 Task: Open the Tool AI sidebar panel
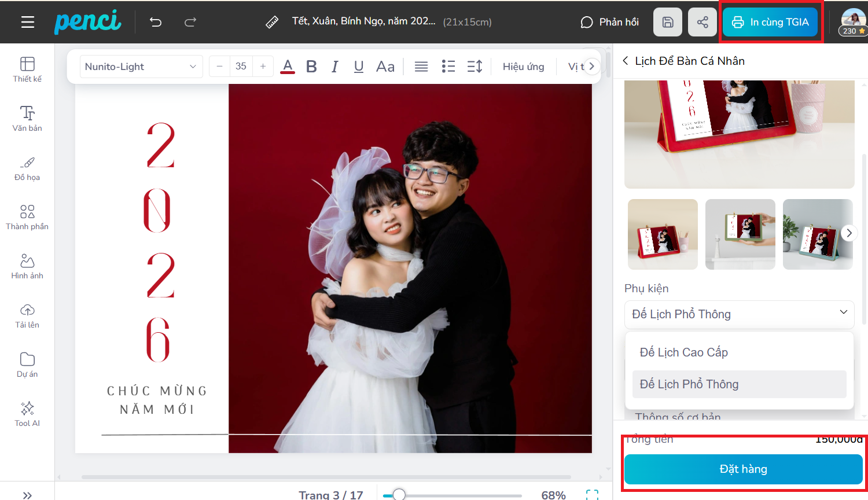[x=27, y=414]
